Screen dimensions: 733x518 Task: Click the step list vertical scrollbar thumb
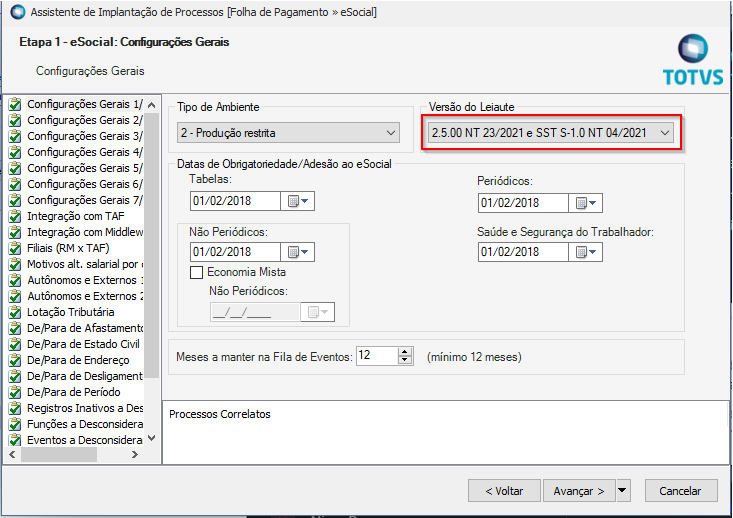151,245
